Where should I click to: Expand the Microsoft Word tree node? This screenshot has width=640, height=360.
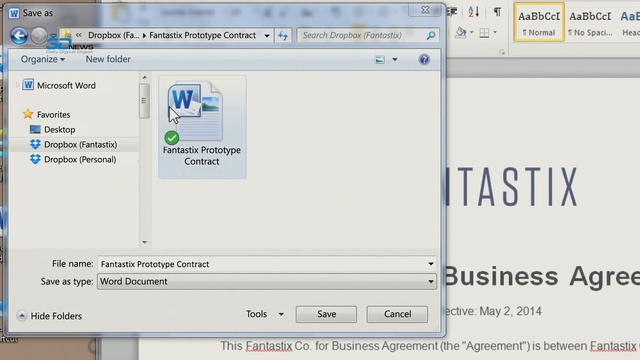coord(17,85)
